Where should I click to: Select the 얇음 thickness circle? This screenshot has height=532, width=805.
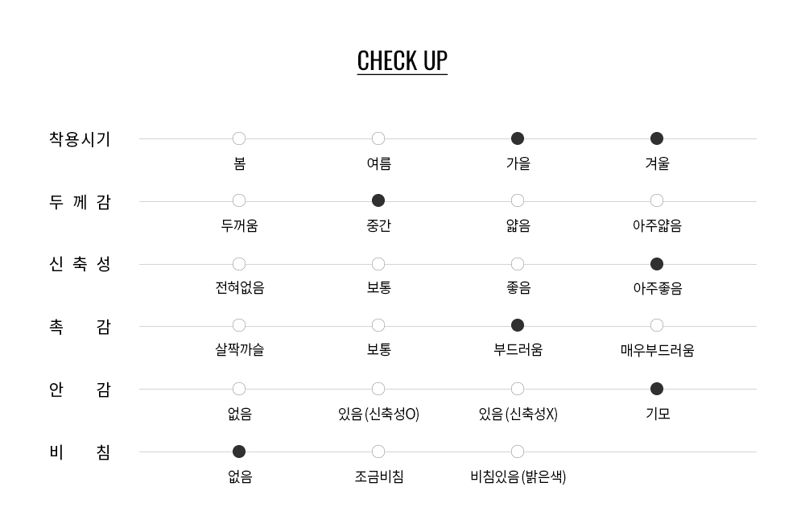[518, 200]
